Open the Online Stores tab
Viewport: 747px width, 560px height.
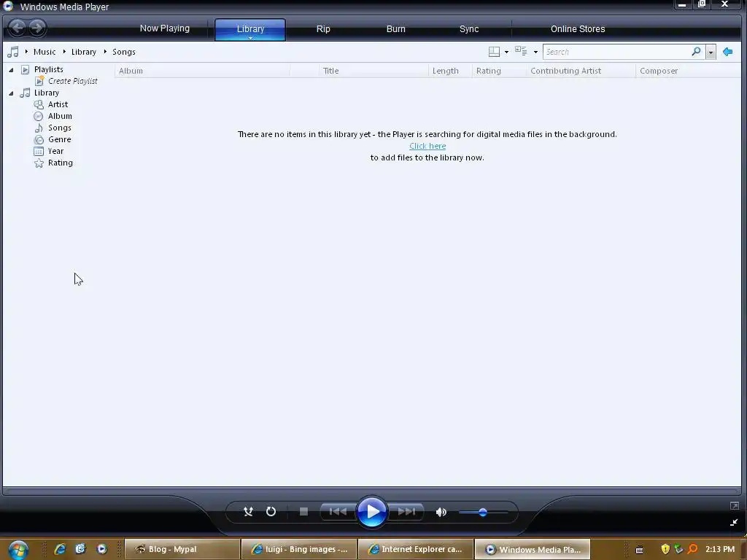[578, 29]
